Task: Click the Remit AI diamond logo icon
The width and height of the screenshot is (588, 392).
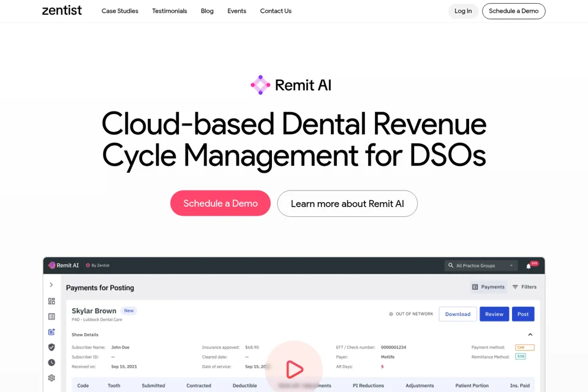Action: [260, 85]
